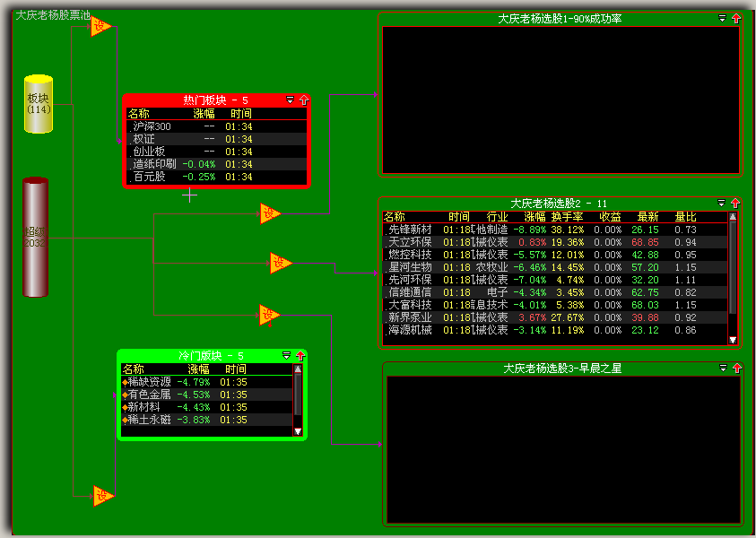Click the 大庆老杨选股2 - 11 title

pyautogui.click(x=559, y=203)
